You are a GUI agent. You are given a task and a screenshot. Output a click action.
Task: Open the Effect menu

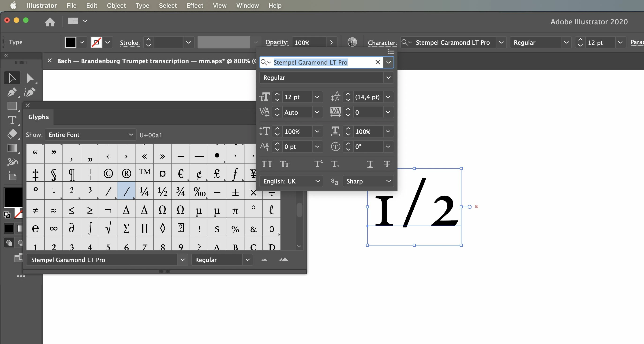[195, 5]
